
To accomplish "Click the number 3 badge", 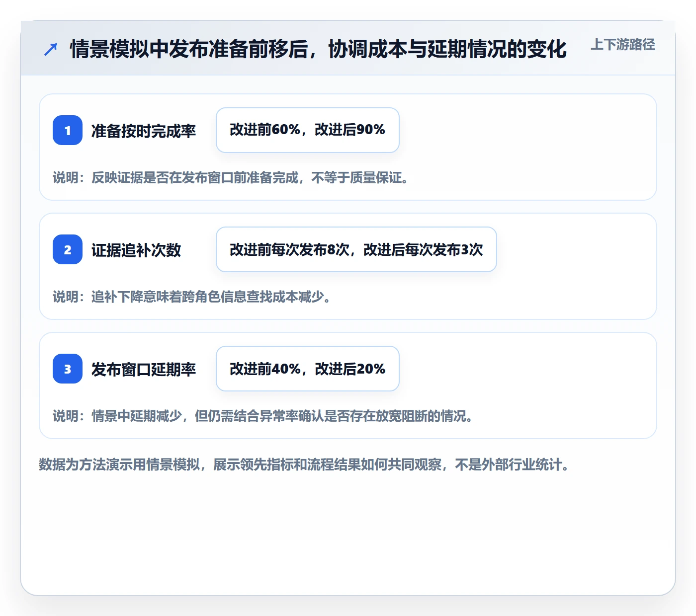I will click(68, 369).
